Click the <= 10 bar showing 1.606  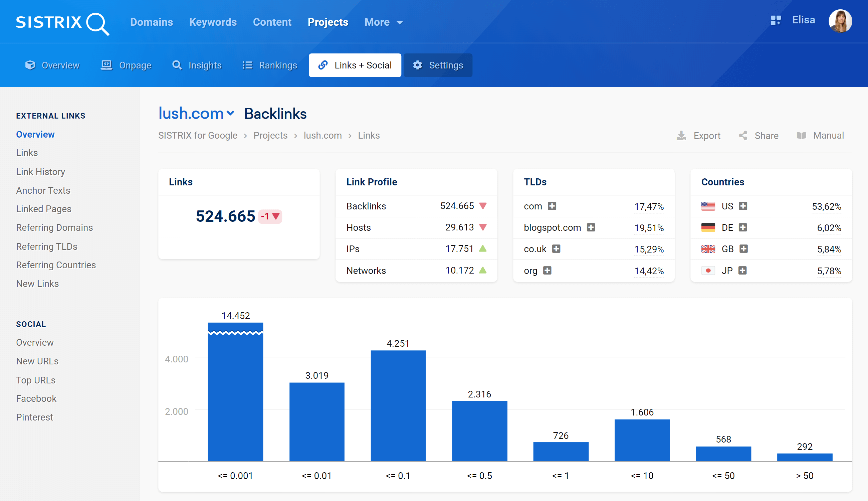pyautogui.click(x=642, y=440)
